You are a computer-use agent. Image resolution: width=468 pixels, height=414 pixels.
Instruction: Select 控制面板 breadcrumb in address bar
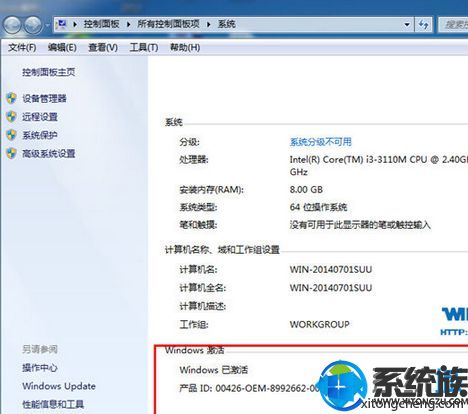click(x=101, y=24)
